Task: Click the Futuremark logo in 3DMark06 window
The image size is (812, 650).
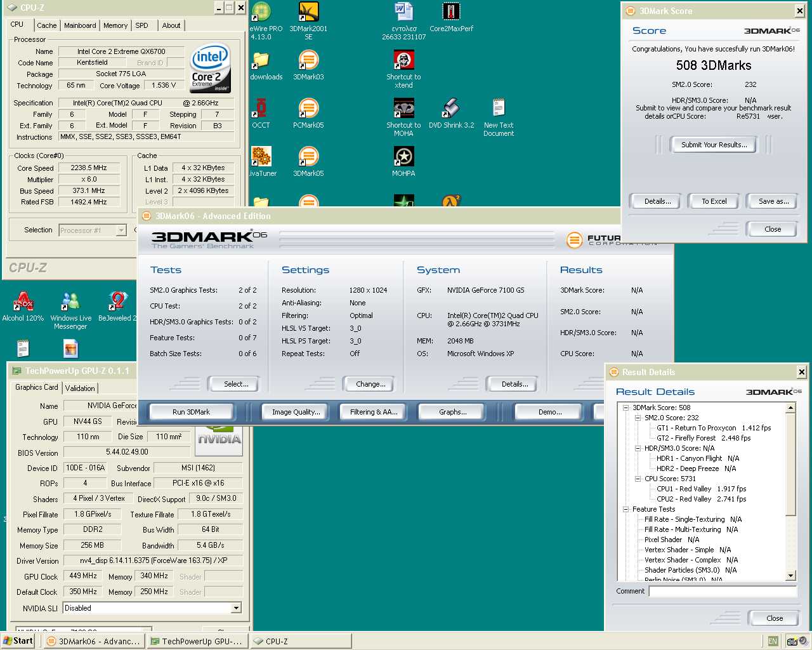Action: coord(574,240)
